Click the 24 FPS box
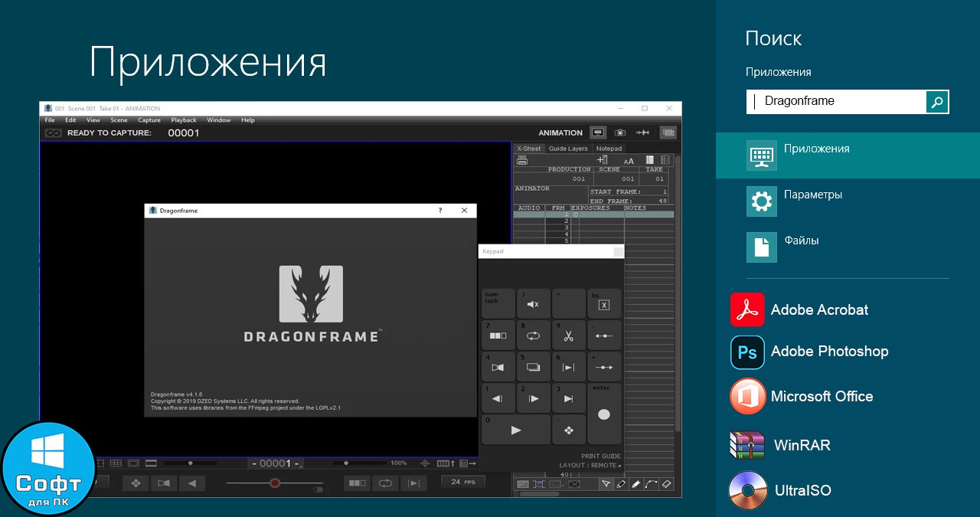 (x=462, y=482)
